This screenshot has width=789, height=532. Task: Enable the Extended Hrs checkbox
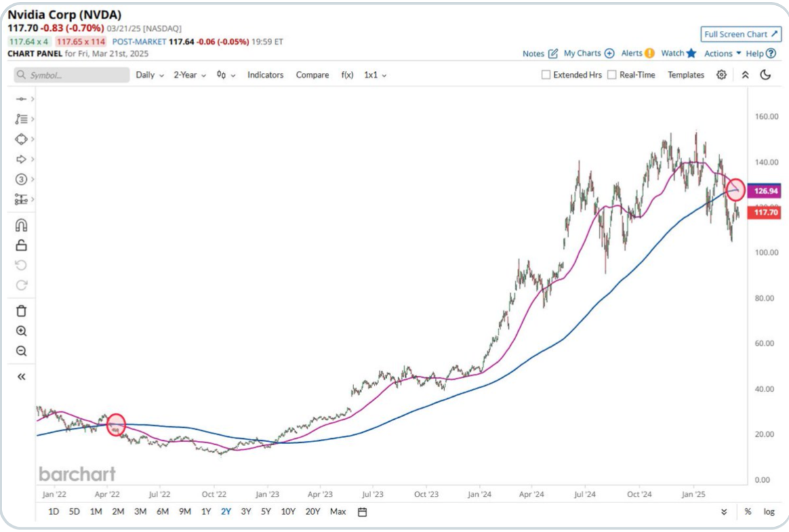(546, 75)
